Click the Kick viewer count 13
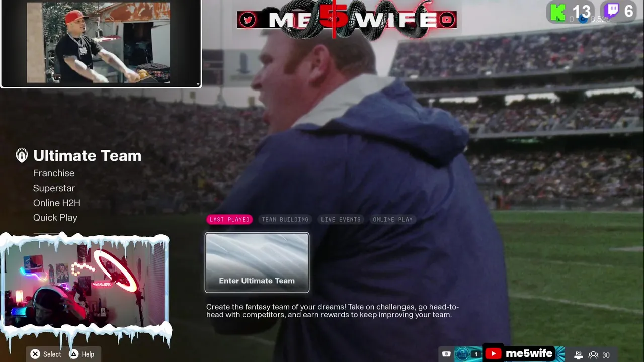Viewport: 644px width, 362px height. 581,11
